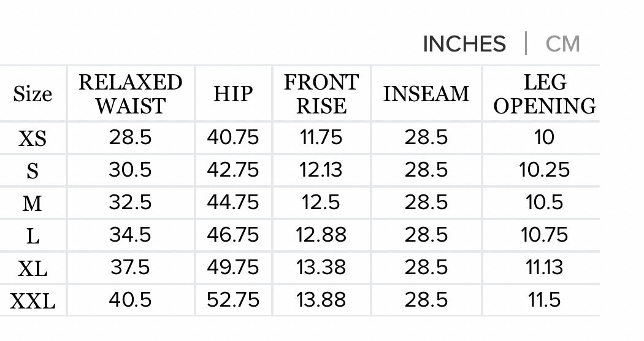Viewport: 644px width, 341px height.
Task: Click the XXL leg opening value 11.5
Action: pyautogui.click(x=545, y=300)
